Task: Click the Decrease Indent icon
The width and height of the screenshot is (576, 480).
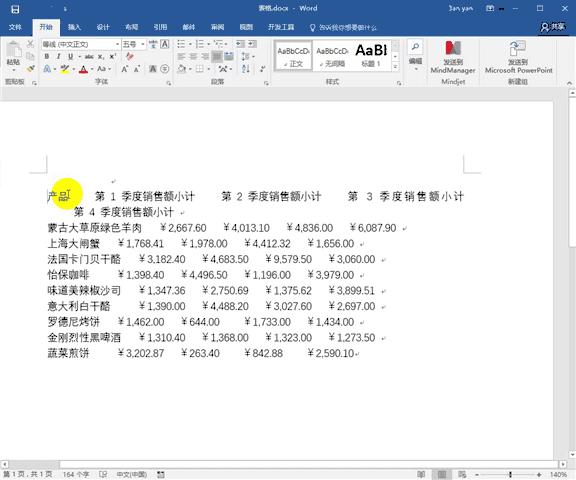Action: (x=240, y=44)
